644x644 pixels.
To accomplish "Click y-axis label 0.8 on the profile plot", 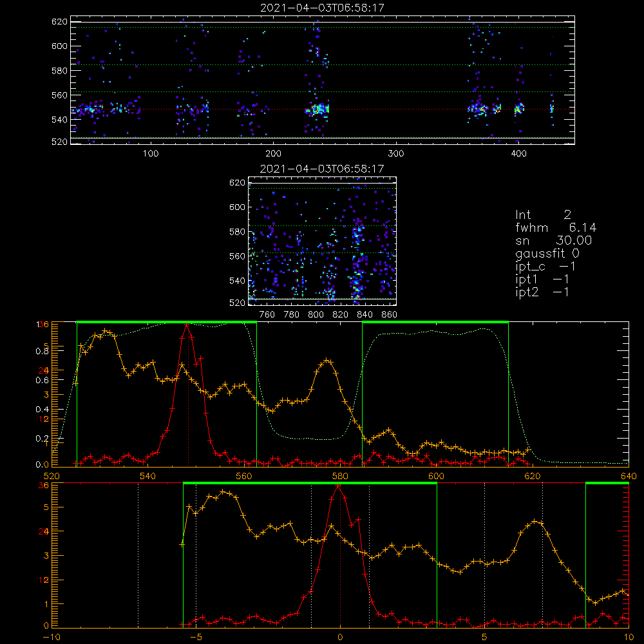I will pyautogui.click(x=43, y=351).
